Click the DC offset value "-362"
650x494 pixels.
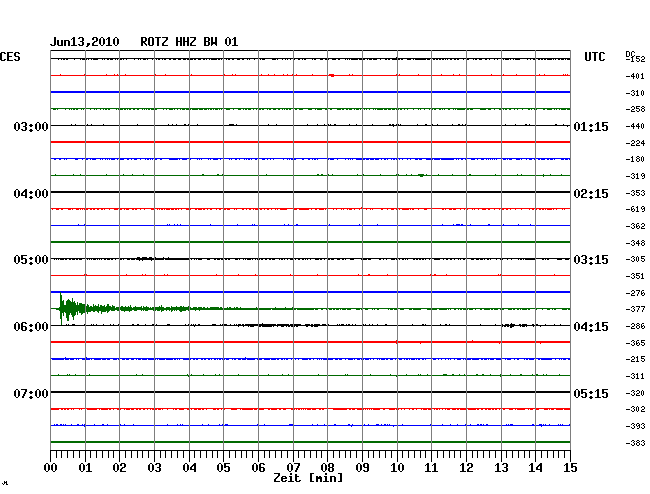pos(635,226)
